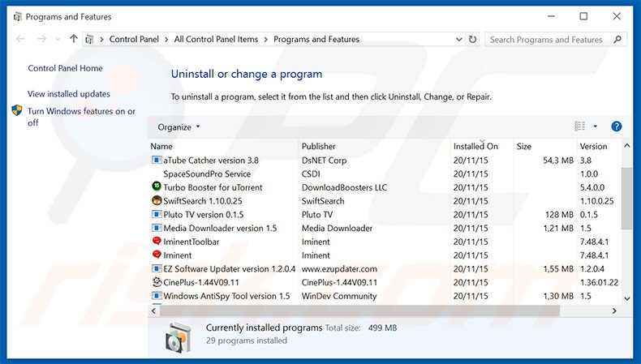The image size is (641, 364).
Task: Expand the view options dropdown arrow
Action: 596,126
